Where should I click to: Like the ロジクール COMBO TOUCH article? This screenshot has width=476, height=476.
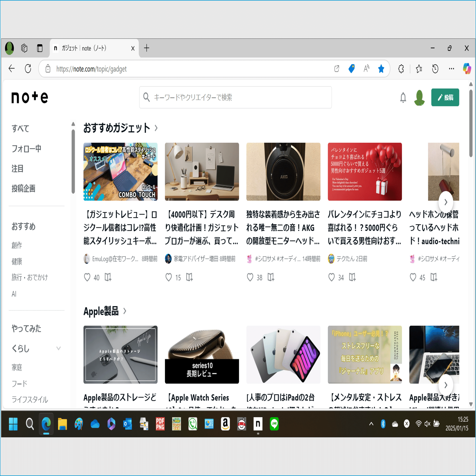(87, 278)
